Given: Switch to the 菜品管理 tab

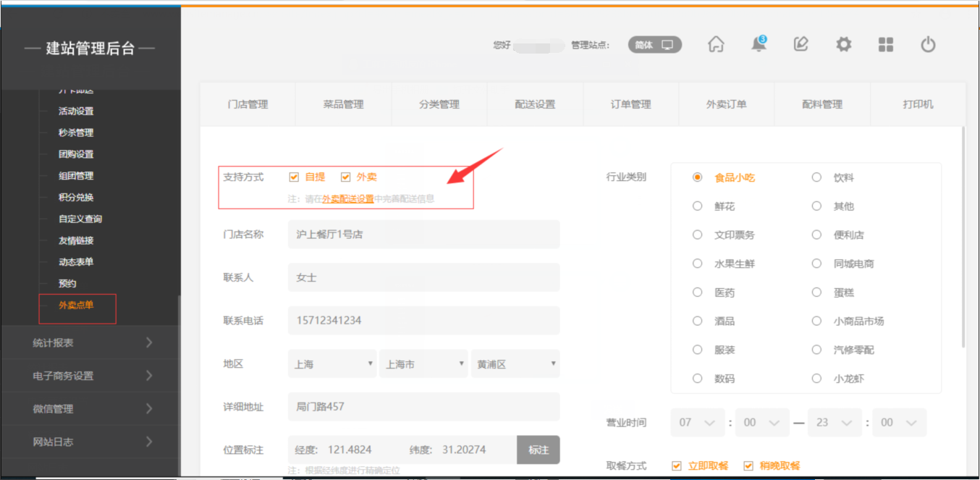Looking at the screenshot, I should pos(343,104).
